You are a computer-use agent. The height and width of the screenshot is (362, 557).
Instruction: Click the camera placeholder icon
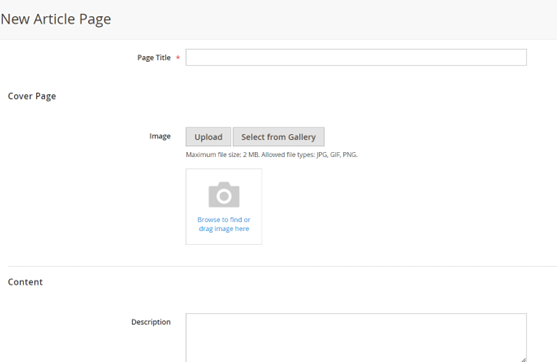pyautogui.click(x=224, y=195)
